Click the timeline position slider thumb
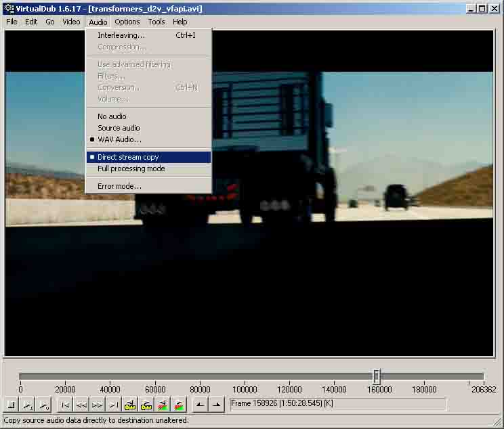Screen dimensions: 504x429 pyautogui.click(x=377, y=376)
